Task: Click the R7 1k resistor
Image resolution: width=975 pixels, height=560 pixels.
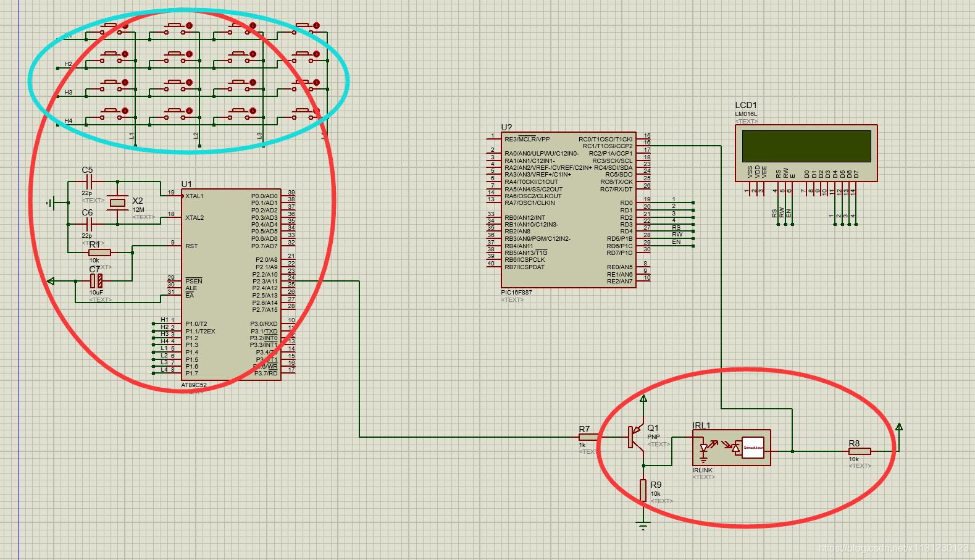Action: 588,437
